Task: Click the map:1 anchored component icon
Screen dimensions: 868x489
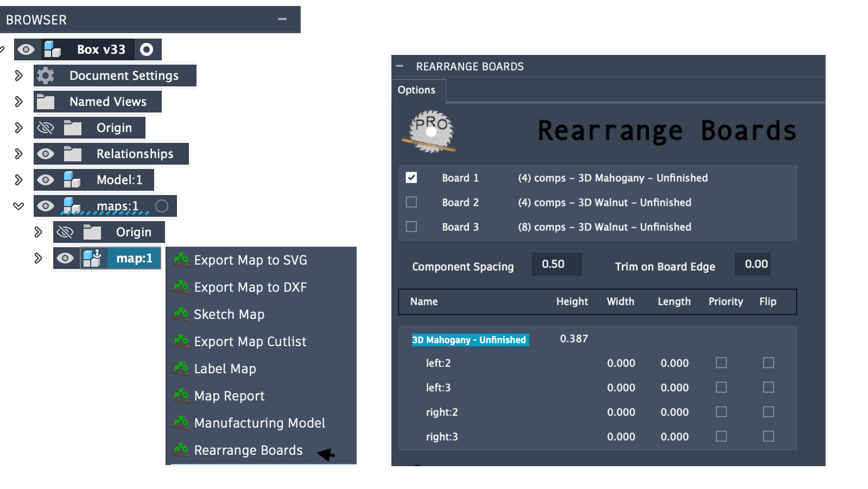Action: coord(92,258)
